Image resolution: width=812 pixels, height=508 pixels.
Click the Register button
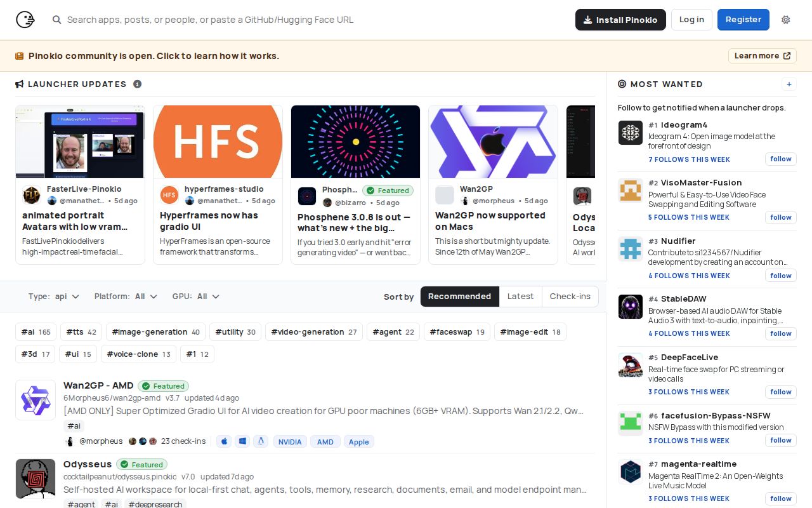tap(743, 20)
